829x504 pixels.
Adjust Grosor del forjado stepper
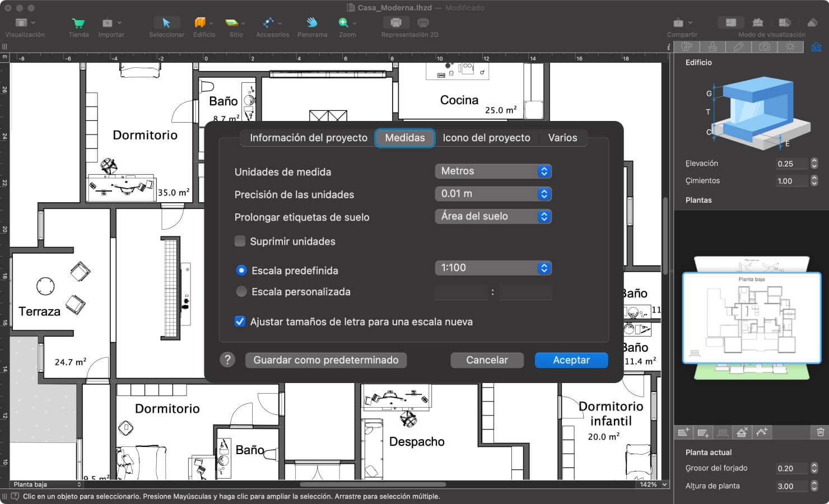pyautogui.click(x=814, y=468)
